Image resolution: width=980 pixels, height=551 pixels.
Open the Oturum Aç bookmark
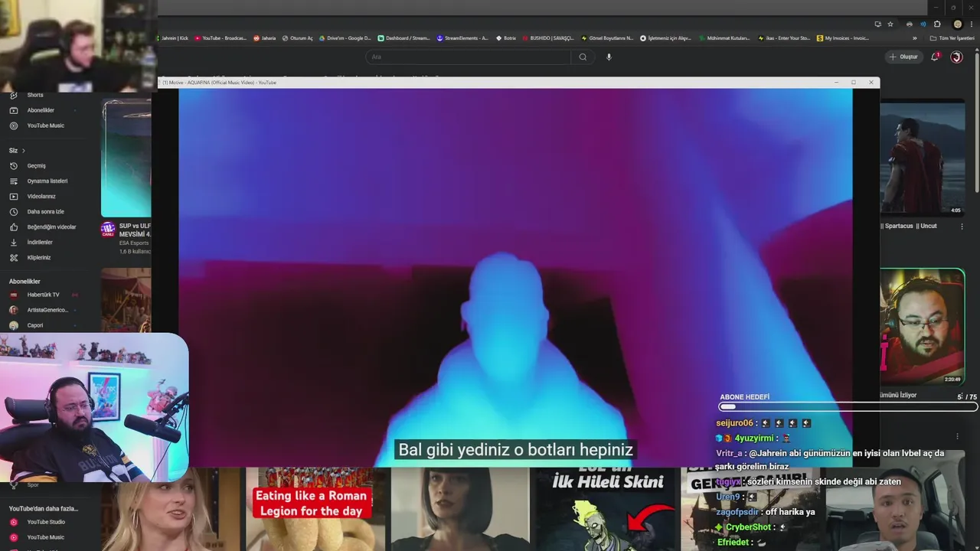pyautogui.click(x=298, y=37)
